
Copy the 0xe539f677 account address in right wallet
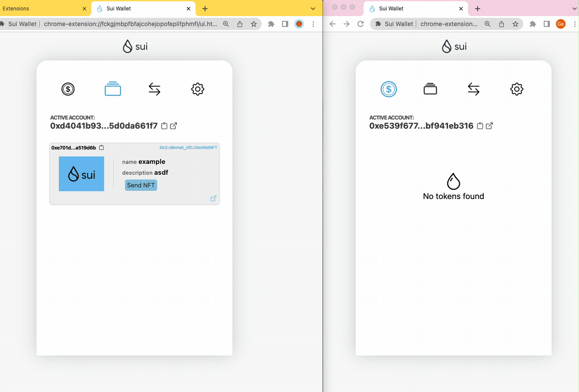pos(480,126)
